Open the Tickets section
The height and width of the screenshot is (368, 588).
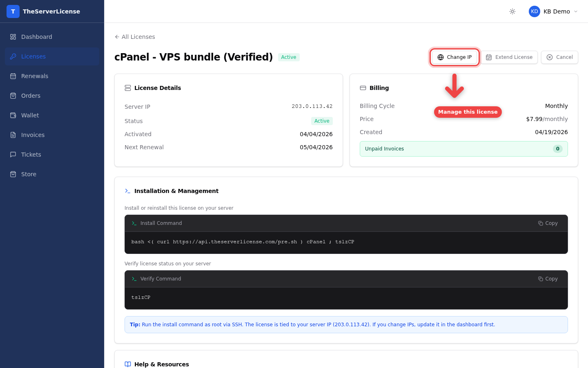[52, 155]
